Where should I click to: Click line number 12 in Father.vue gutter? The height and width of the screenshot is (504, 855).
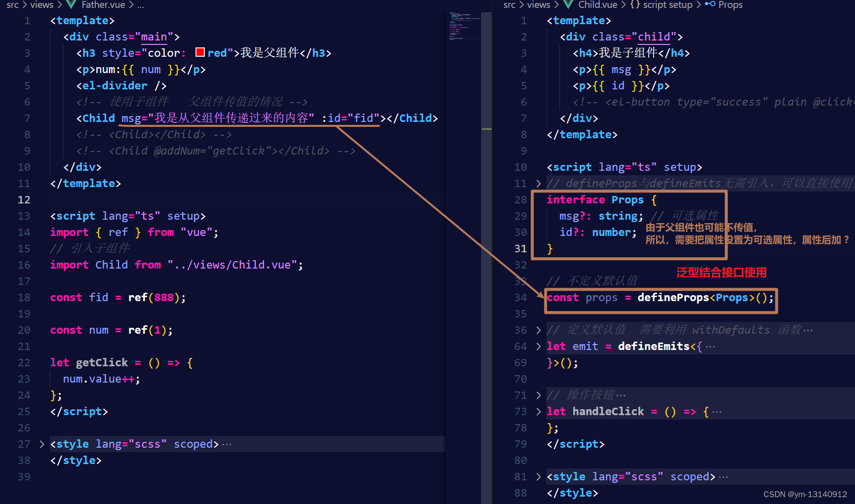click(x=24, y=200)
